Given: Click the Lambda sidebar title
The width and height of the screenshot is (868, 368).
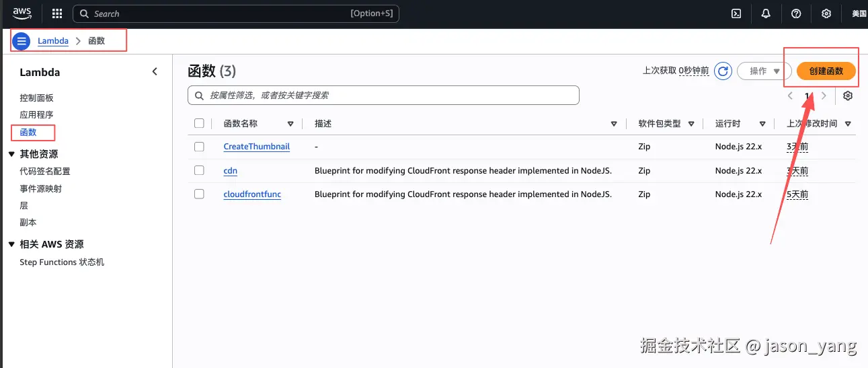Looking at the screenshot, I should (x=40, y=72).
